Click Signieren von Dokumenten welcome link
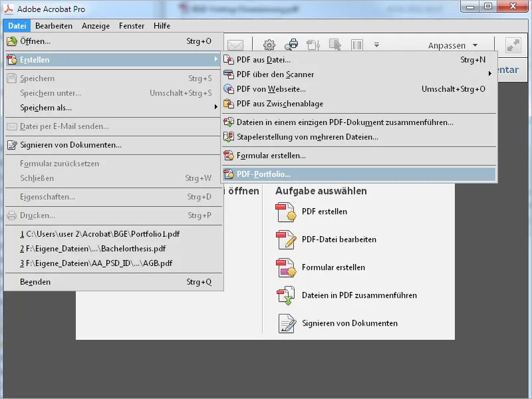 (350, 323)
